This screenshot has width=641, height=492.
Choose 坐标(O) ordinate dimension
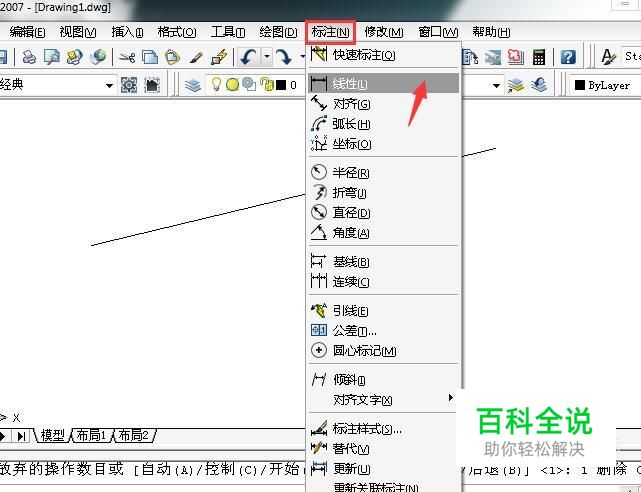click(384, 143)
